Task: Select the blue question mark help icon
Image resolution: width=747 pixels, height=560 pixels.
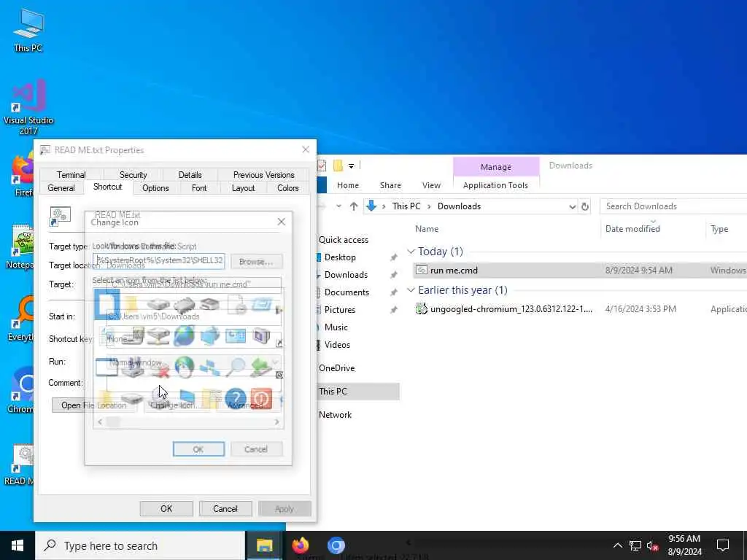Action: pos(236,399)
